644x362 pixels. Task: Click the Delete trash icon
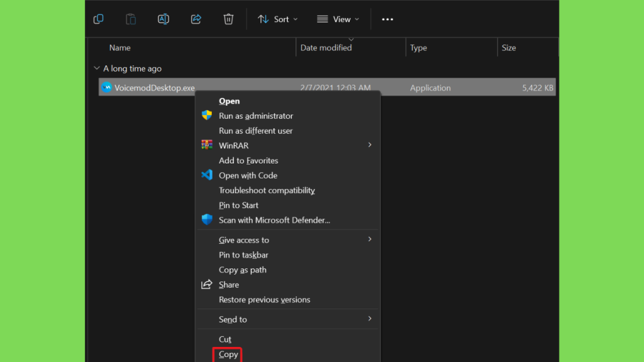[x=228, y=19]
